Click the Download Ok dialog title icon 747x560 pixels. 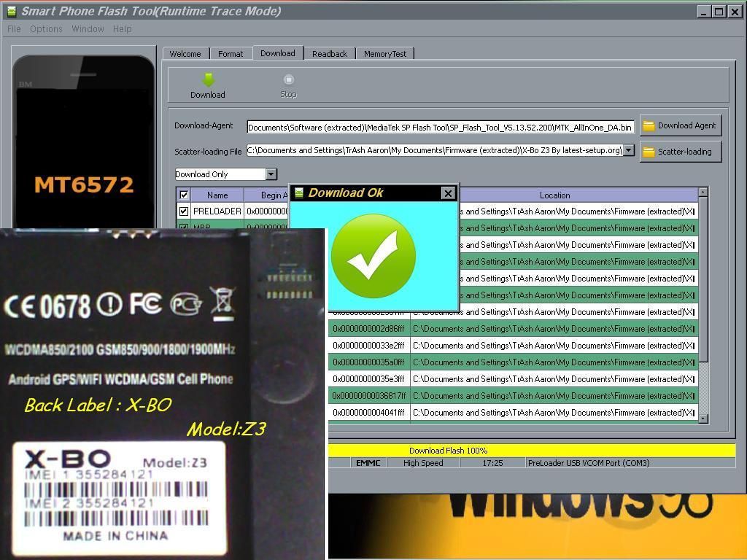(299, 193)
